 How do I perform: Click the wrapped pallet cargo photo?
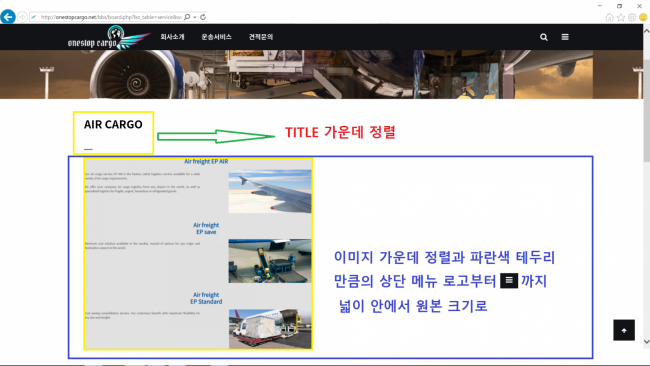[270, 328]
